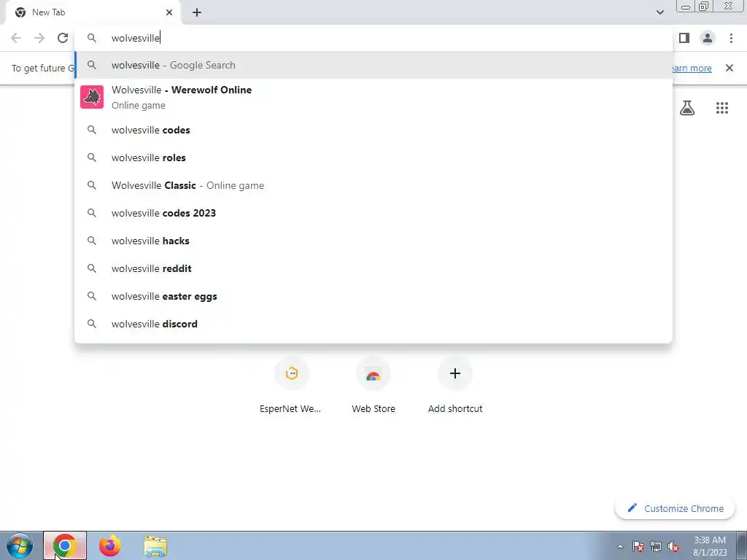Choose wolvesville - Google Search suggestion
Screen dimensions: 747x560
(x=373, y=65)
